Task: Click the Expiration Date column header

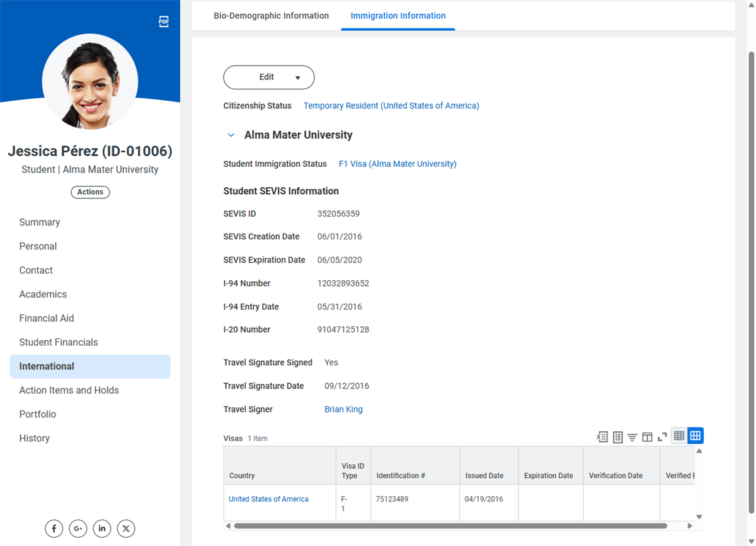Action: tap(551, 465)
